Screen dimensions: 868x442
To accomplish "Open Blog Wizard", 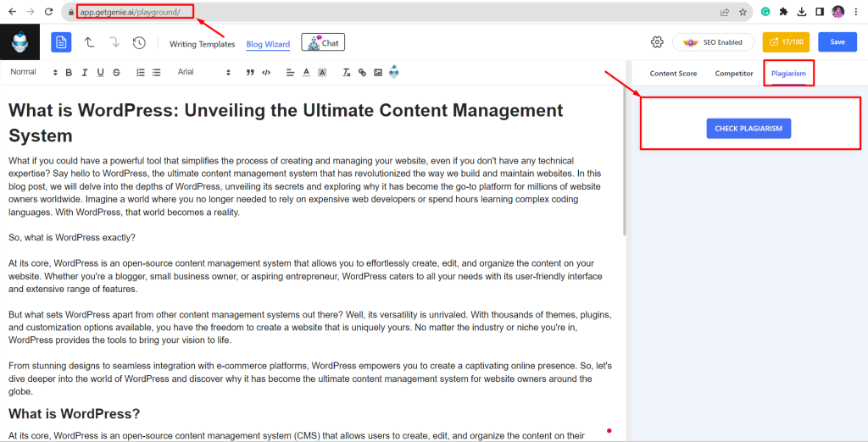I will (x=268, y=44).
